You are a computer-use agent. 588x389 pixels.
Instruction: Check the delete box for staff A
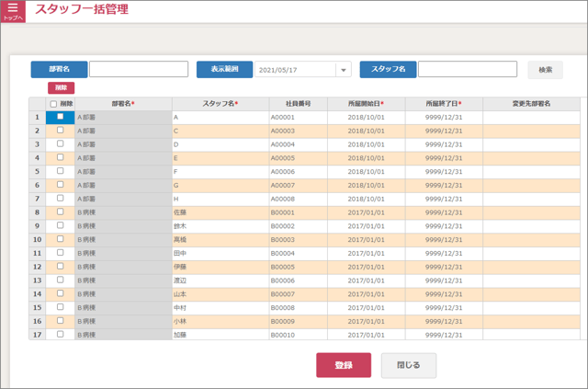61,117
